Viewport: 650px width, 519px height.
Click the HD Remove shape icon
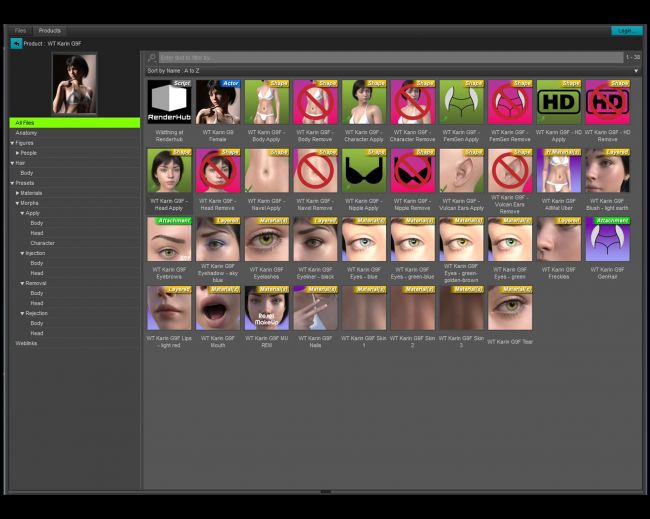[608, 102]
